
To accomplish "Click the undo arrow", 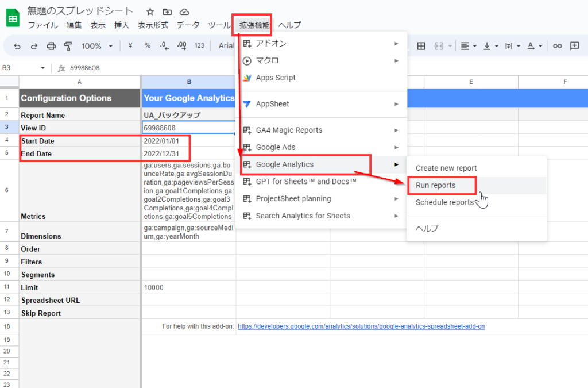I will 17,46.
